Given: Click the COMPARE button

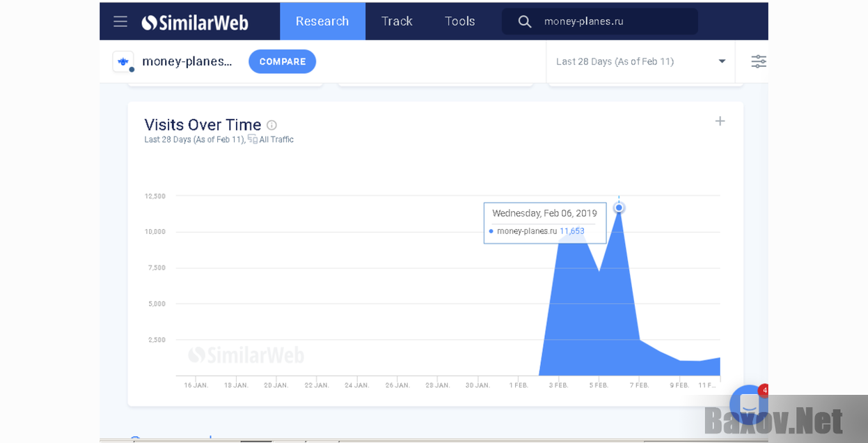Looking at the screenshot, I should (282, 61).
